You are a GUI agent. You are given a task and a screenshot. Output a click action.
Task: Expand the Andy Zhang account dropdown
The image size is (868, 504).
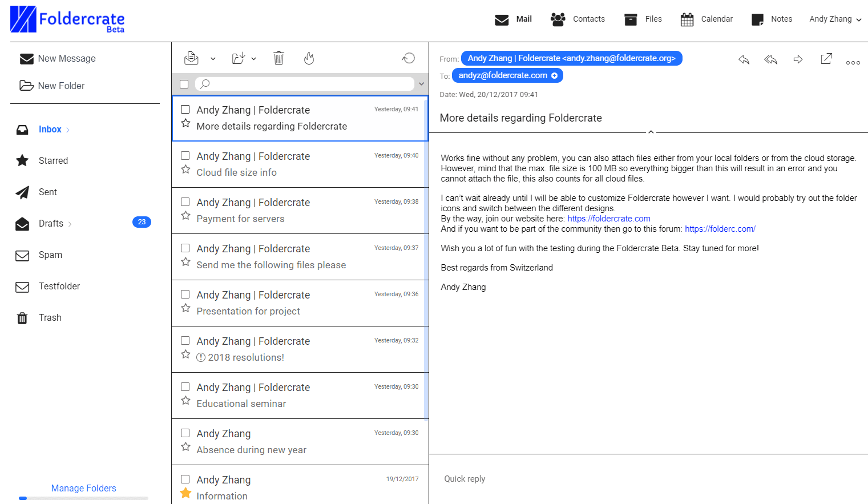[835, 19]
